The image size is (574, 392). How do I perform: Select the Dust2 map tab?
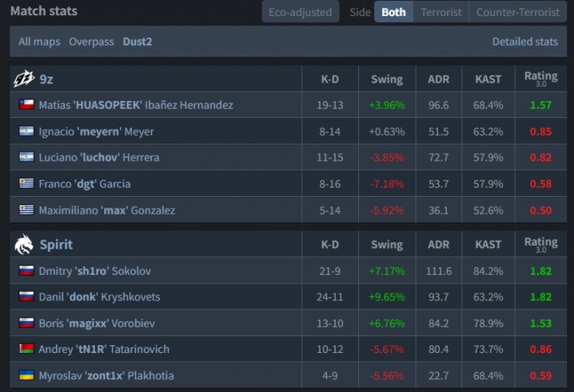[x=138, y=41]
